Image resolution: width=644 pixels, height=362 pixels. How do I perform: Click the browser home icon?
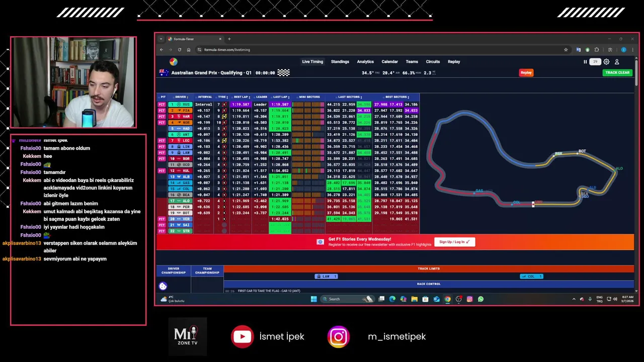click(189, 50)
